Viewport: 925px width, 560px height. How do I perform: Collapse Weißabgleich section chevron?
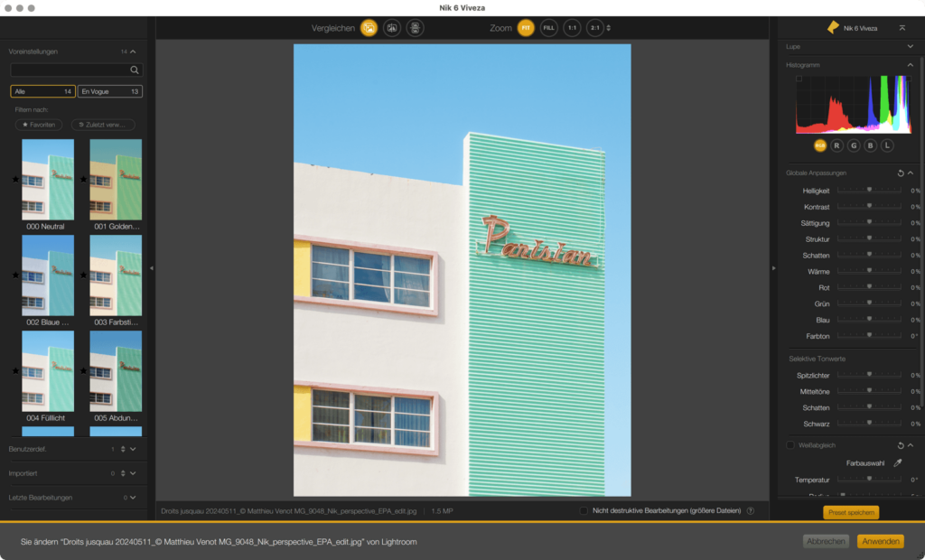pyautogui.click(x=911, y=445)
